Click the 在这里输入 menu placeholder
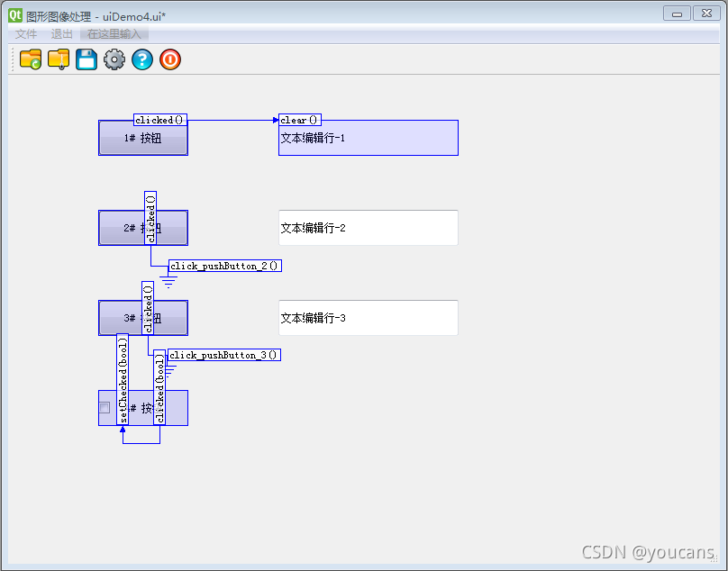 [114, 34]
